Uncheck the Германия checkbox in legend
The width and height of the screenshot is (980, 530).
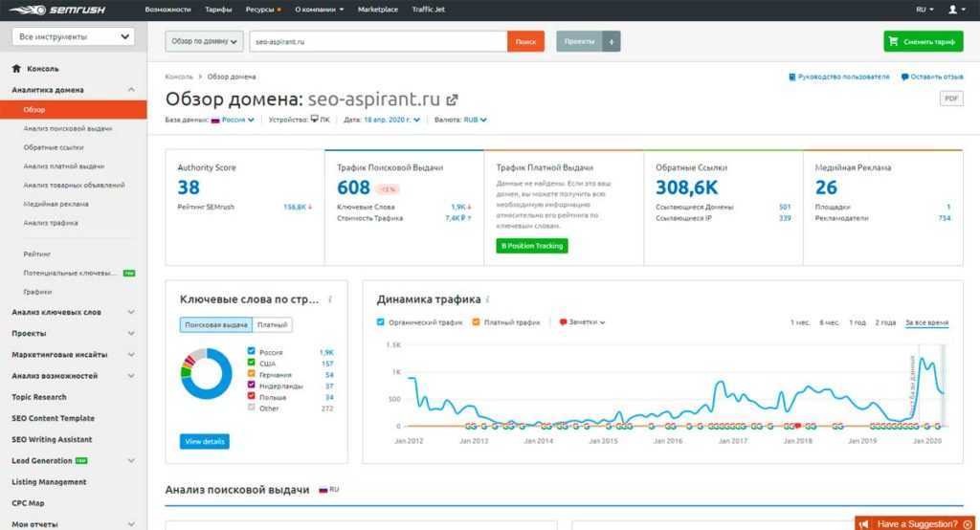click(251, 375)
